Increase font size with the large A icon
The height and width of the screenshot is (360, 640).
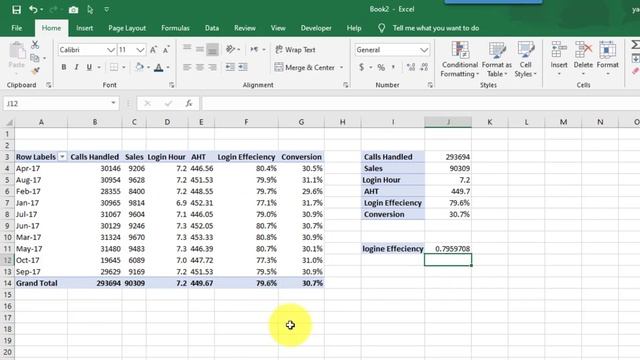click(153, 50)
